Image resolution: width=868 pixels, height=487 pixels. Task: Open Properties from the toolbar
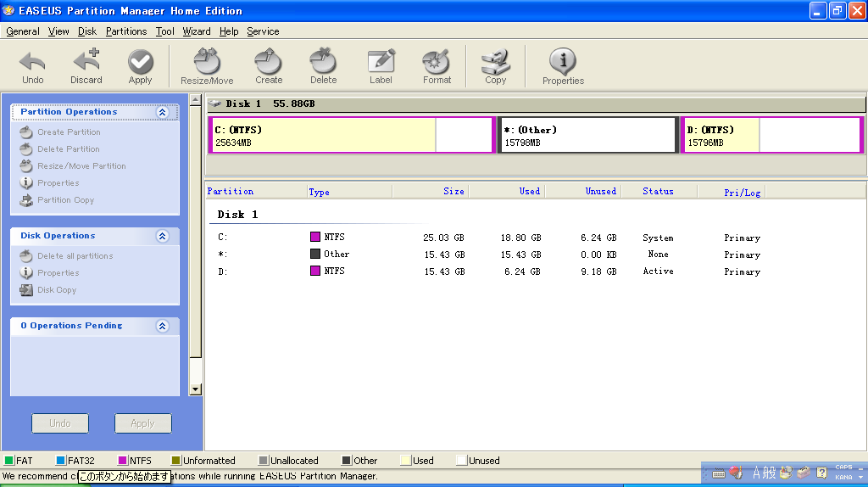pos(563,66)
